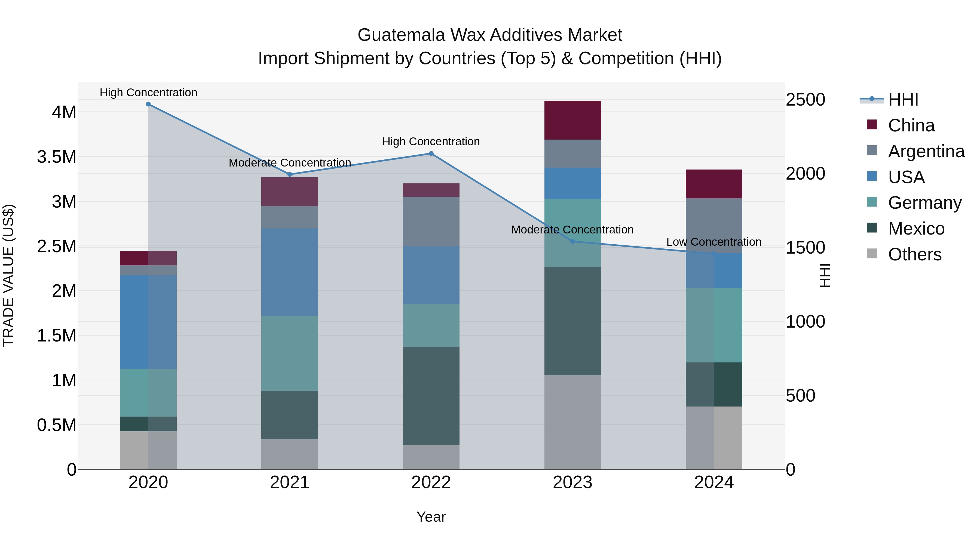The height and width of the screenshot is (551, 980).
Task: Click the 1500 right axis tick label
Action: point(806,248)
